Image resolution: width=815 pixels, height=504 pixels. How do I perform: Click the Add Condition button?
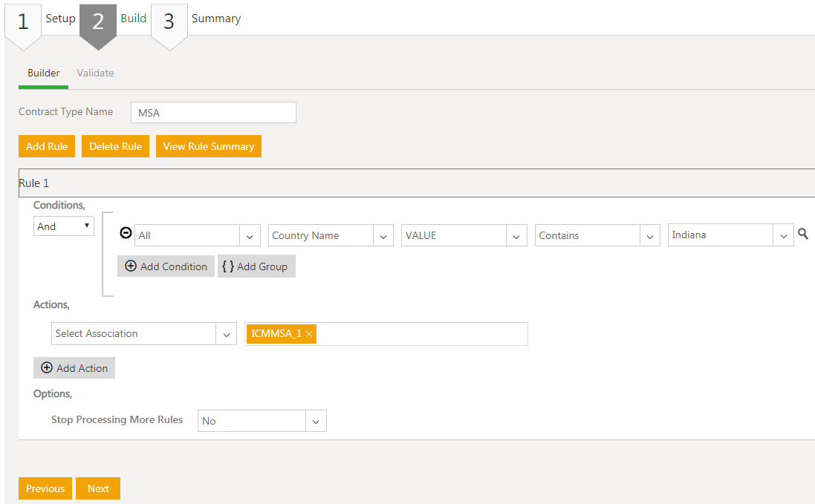pos(166,266)
